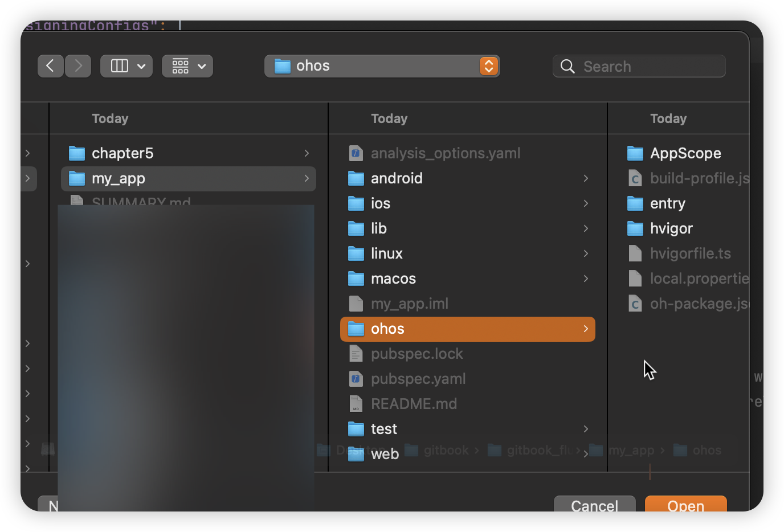
Task: Click the hvigor folder icon
Action: point(635,228)
